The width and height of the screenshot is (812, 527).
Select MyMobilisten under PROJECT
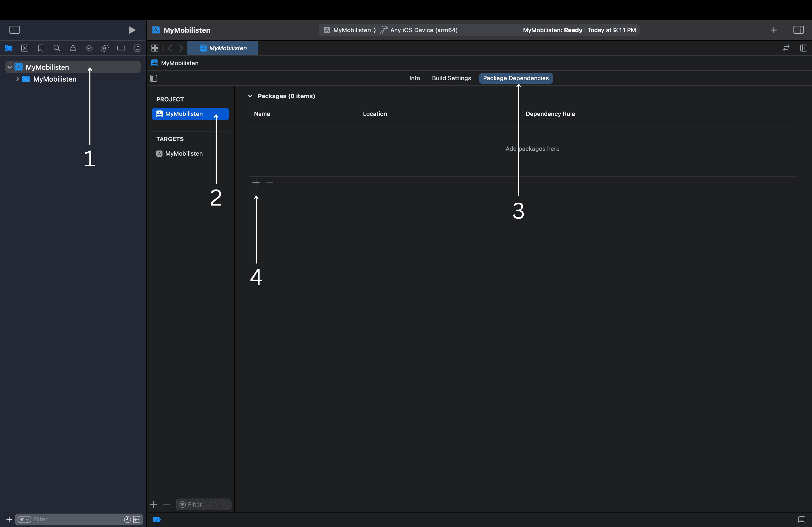coord(190,114)
